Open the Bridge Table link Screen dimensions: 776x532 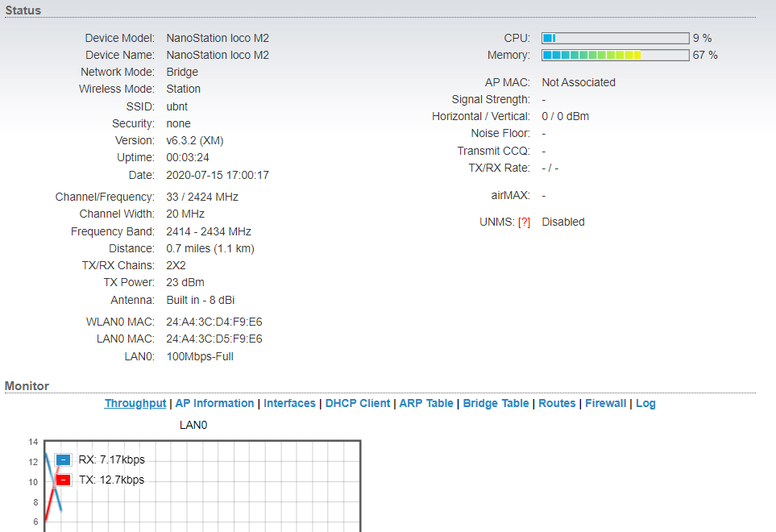coord(496,404)
